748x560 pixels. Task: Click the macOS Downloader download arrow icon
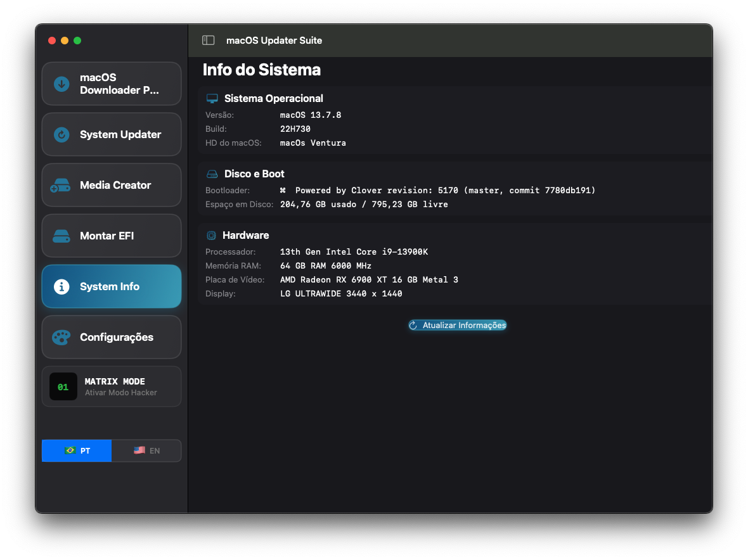61,84
